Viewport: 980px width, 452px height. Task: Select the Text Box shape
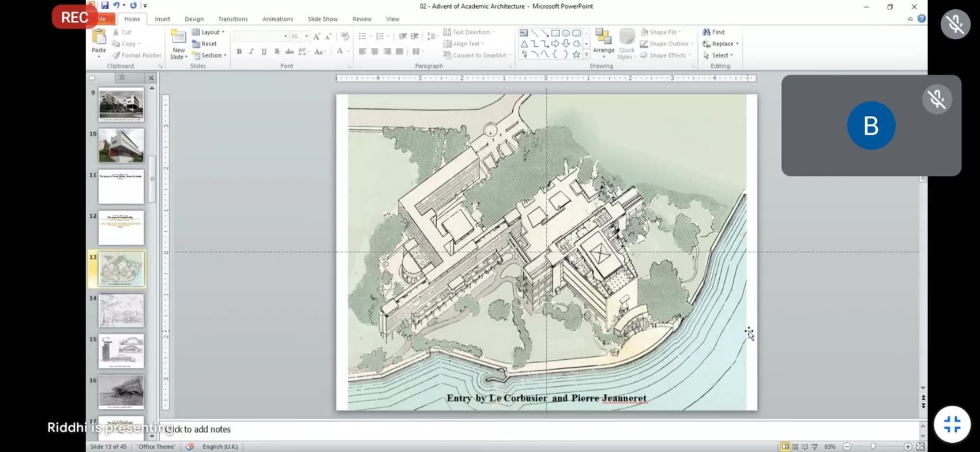pos(524,33)
